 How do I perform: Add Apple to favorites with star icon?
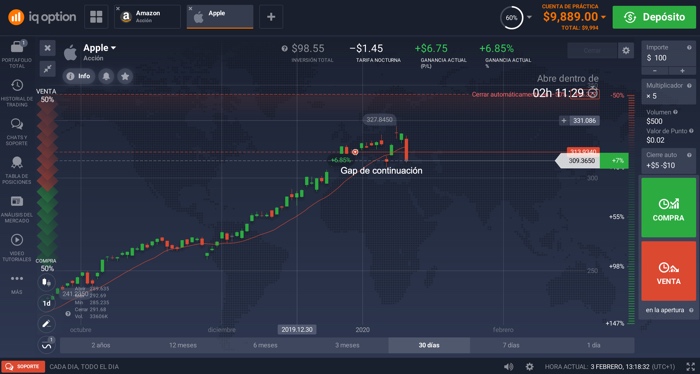click(125, 76)
